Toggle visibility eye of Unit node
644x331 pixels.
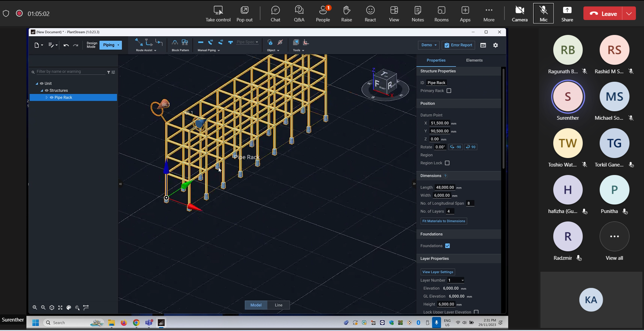pos(42,83)
